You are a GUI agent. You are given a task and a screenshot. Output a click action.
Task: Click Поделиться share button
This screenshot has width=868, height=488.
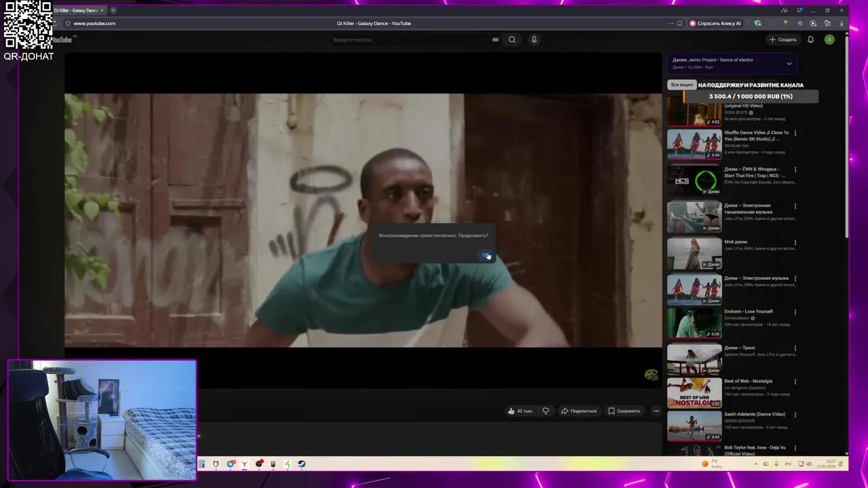pyautogui.click(x=578, y=411)
